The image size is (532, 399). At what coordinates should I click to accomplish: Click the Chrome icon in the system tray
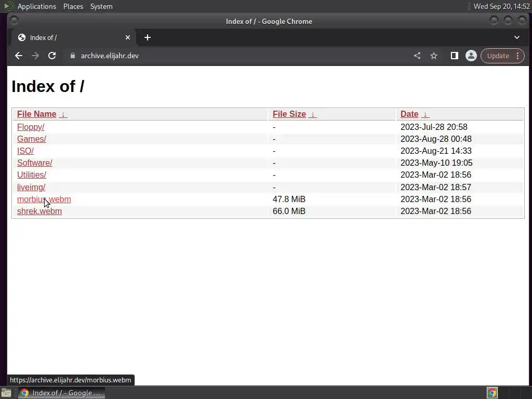[492, 393]
